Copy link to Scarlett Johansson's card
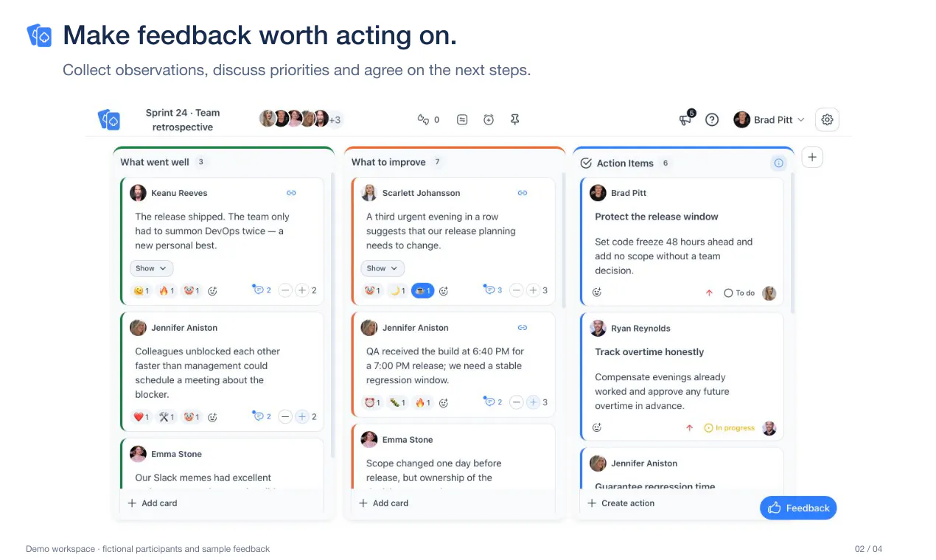The height and width of the screenshot is (560, 936). tap(523, 193)
